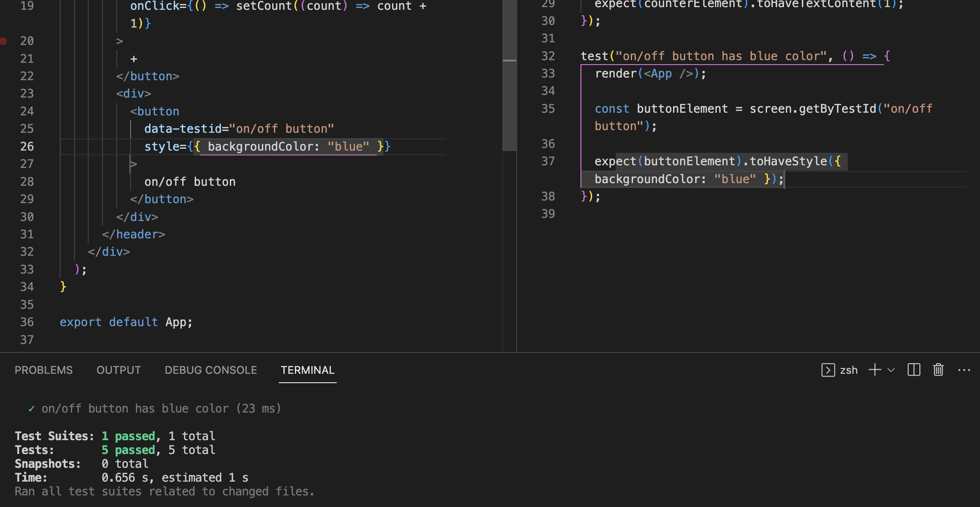Remove the breakpoint dot on line 20
This screenshot has width=980, height=507.
[4, 41]
